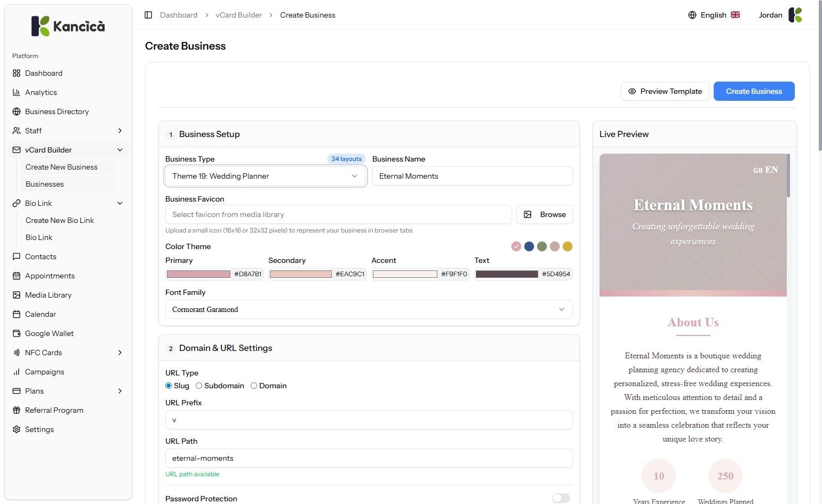Image resolution: width=822 pixels, height=504 pixels.
Task: Expand the NFC Cards submenu chevron
Action: pos(120,353)
